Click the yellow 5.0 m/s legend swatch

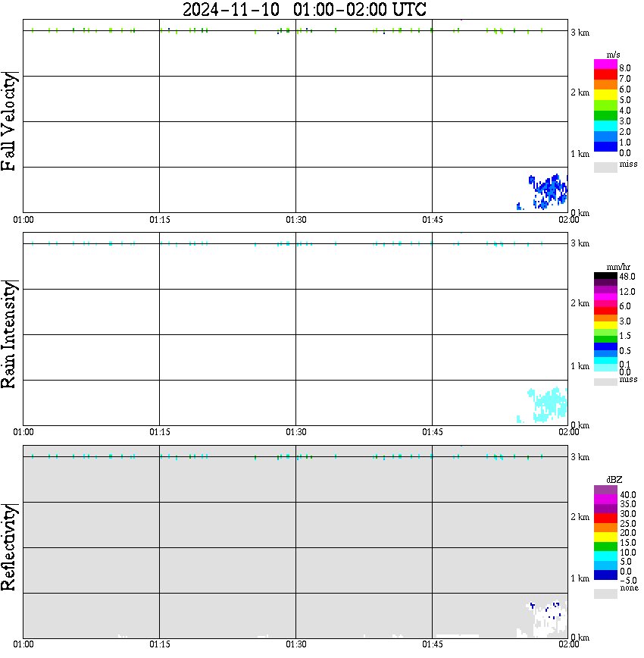pos(605,96)
